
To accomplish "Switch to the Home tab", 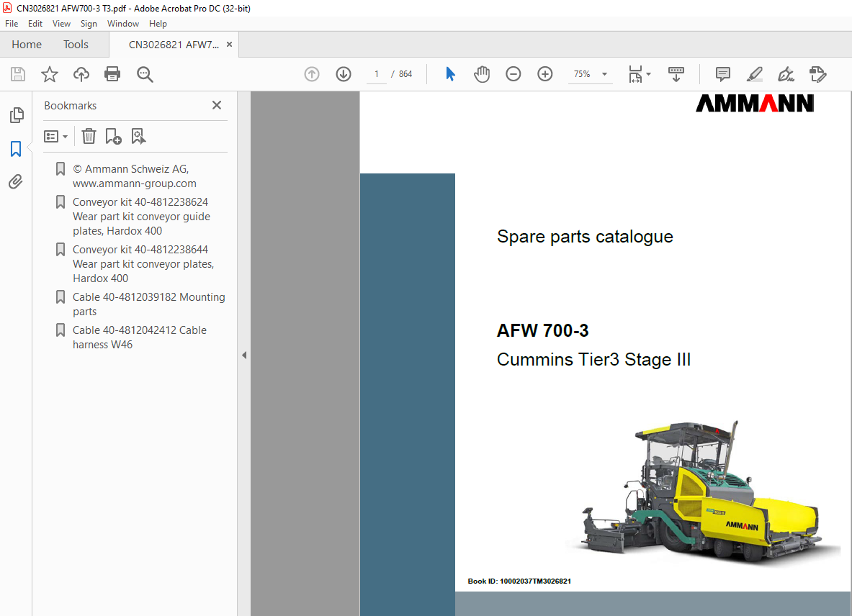I will pyautogui.click(x=27, y=45).
